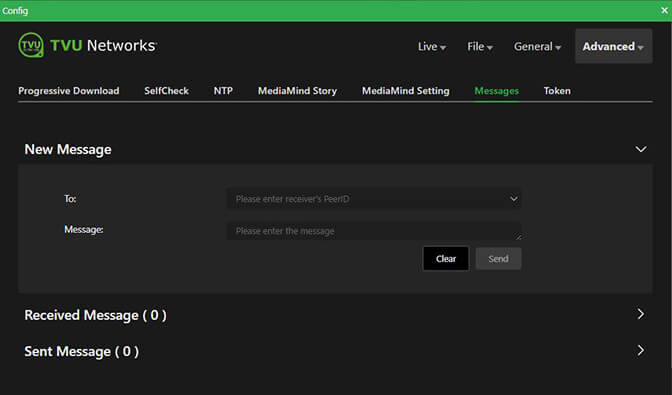Click the message box resize handle

(x=518, y=236)
